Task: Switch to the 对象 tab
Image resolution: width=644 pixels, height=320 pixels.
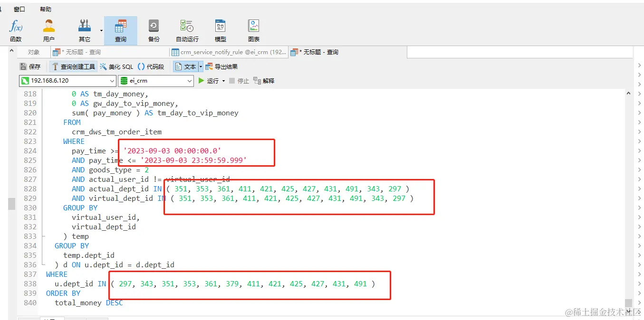Action: coord(34,52)
